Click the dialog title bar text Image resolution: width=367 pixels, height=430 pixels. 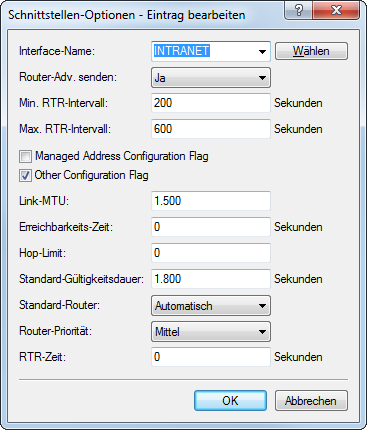click(127, 15)
